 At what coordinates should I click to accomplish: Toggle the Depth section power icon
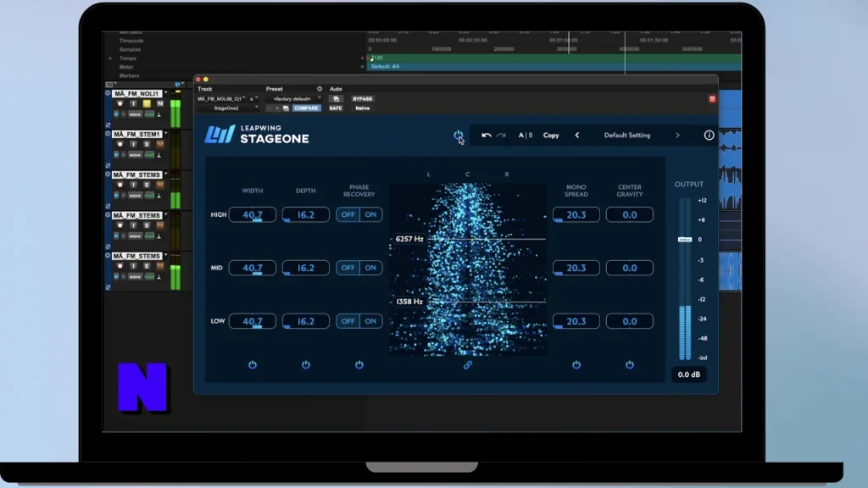tap(305, 365)
